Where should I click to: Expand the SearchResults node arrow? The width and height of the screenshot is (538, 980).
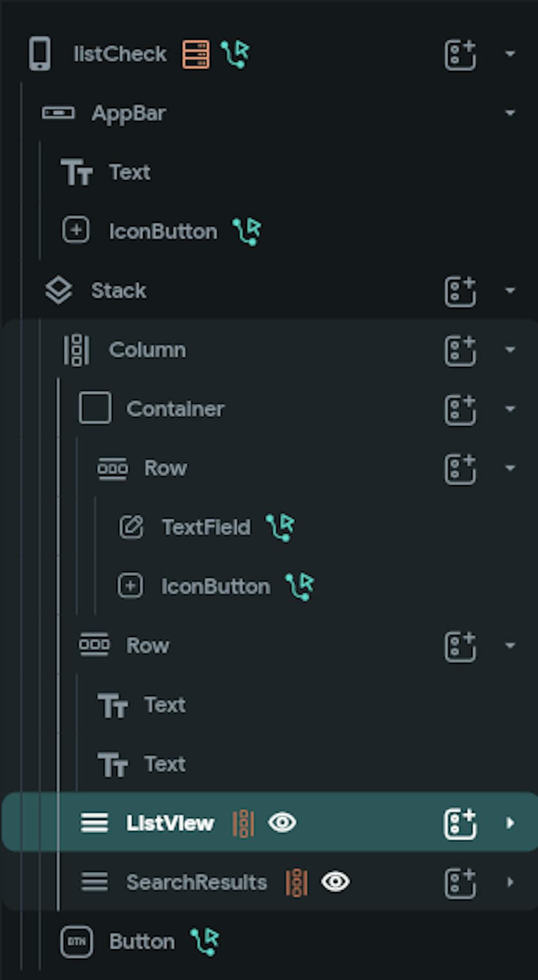point(510,882)
